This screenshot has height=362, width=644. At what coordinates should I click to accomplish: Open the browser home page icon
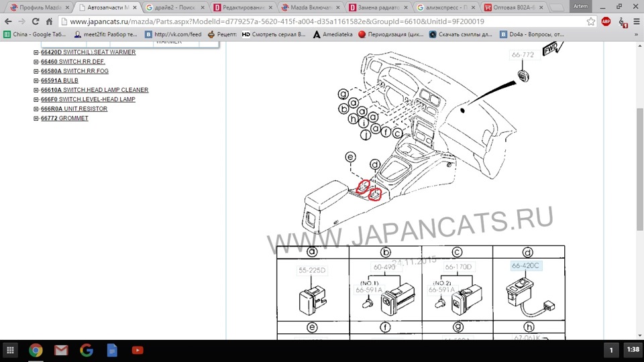coord(49,21)
